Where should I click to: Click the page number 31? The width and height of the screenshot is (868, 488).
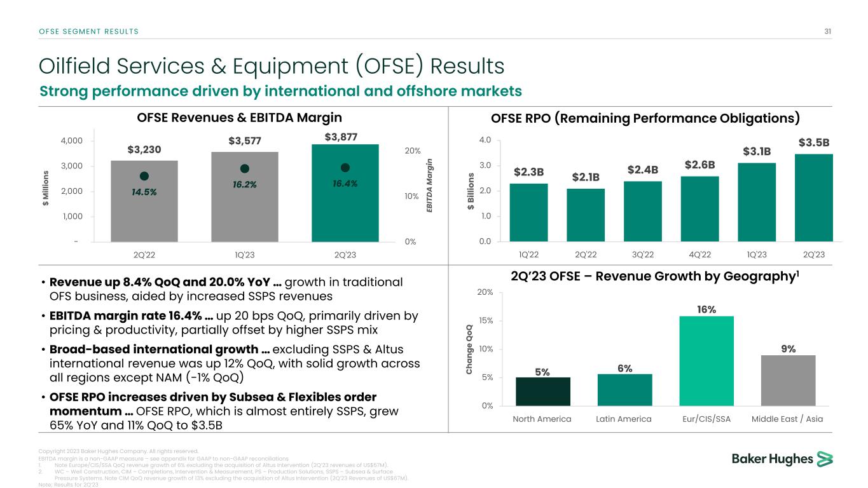828,31
